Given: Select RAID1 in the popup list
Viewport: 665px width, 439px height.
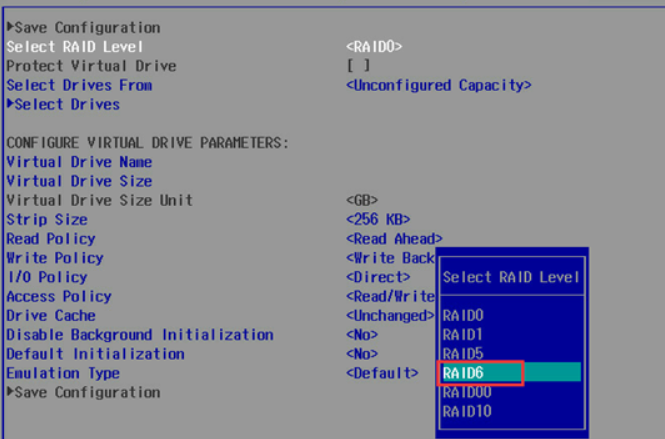Looking at the screenshot, I should (462, 334).
